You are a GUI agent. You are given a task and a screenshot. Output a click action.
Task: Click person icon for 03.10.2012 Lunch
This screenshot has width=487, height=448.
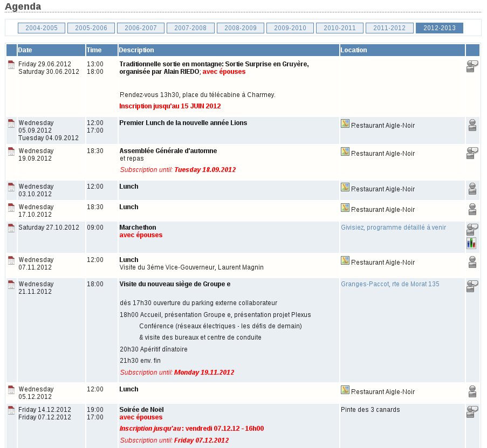point(472,189)
